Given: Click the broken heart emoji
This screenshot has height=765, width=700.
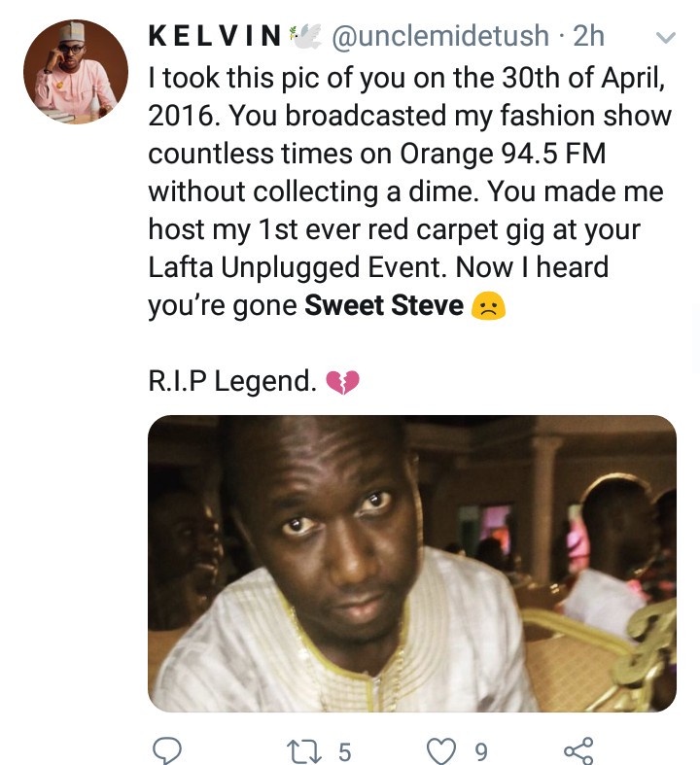Looking at the screenshot, I should pyautogui.click(x=341, y=383).
